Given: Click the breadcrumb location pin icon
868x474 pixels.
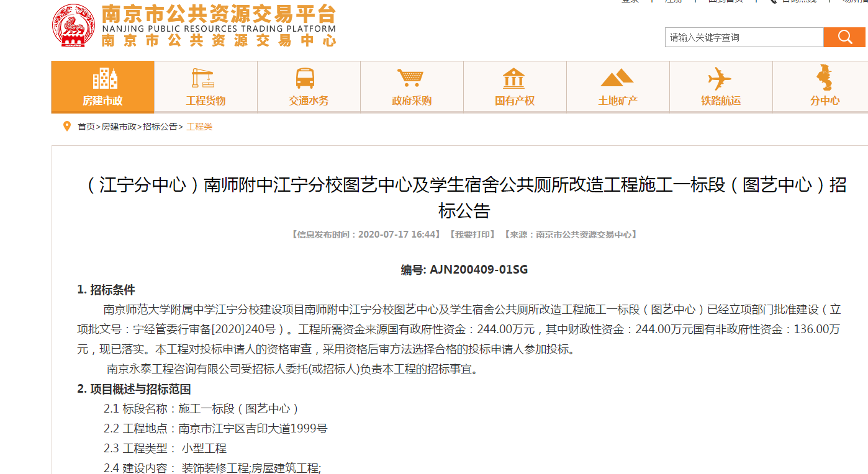Looking at the screenshot, I should tap(67, 127).
